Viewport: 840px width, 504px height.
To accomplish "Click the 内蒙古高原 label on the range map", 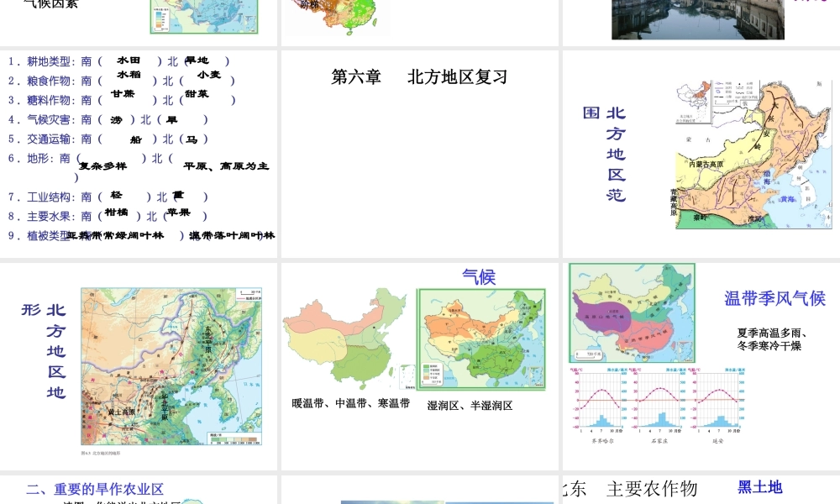I will point(706,164).
